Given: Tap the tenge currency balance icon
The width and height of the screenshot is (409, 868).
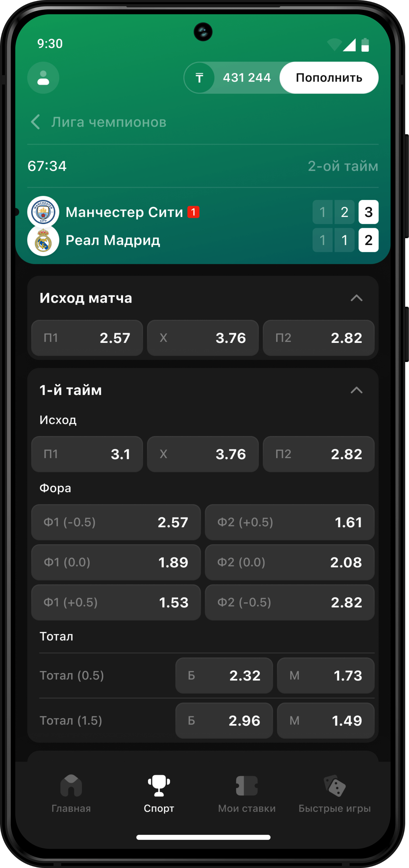Looking at the screenshot, I should [x=199, y=78].
